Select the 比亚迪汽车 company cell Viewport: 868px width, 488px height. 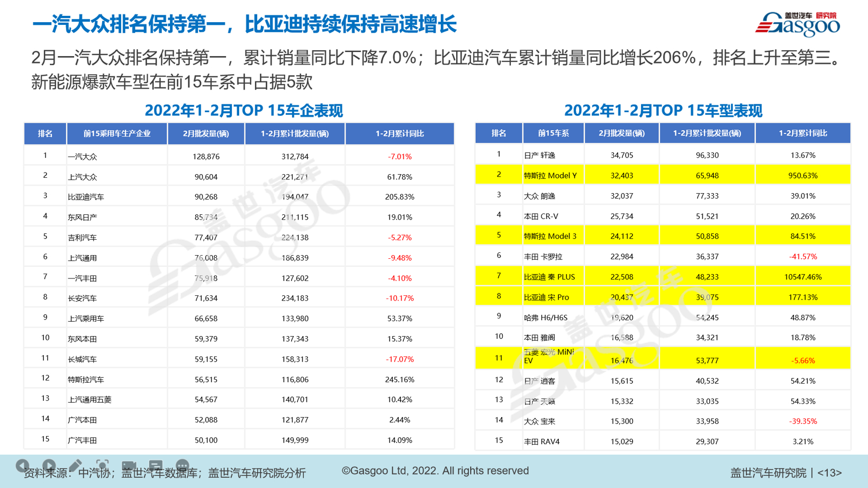tap(117, 197)
